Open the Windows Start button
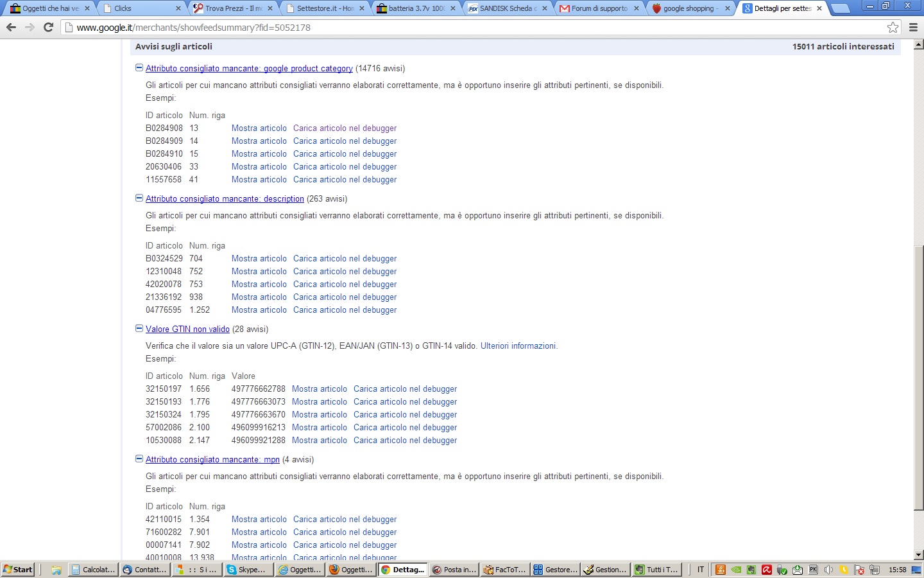 point(18,569)
